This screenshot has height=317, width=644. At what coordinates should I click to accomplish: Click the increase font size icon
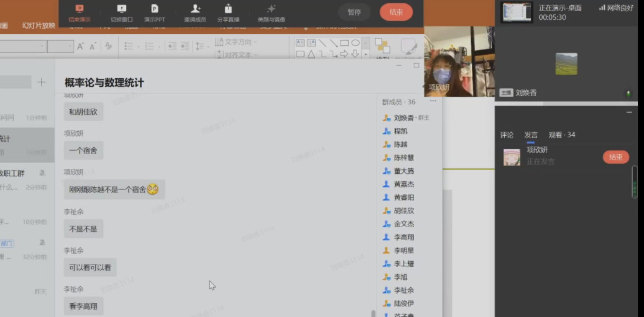pos(81,46)
